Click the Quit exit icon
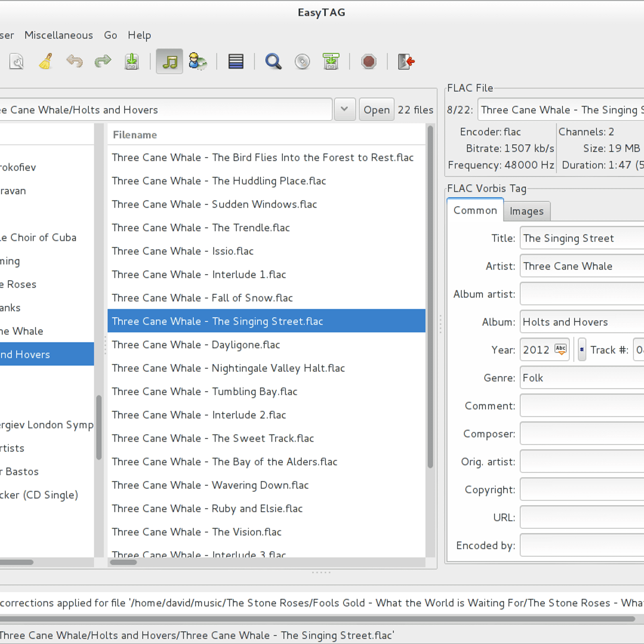This screenshot has width=644, height=644. coord(406,62)
